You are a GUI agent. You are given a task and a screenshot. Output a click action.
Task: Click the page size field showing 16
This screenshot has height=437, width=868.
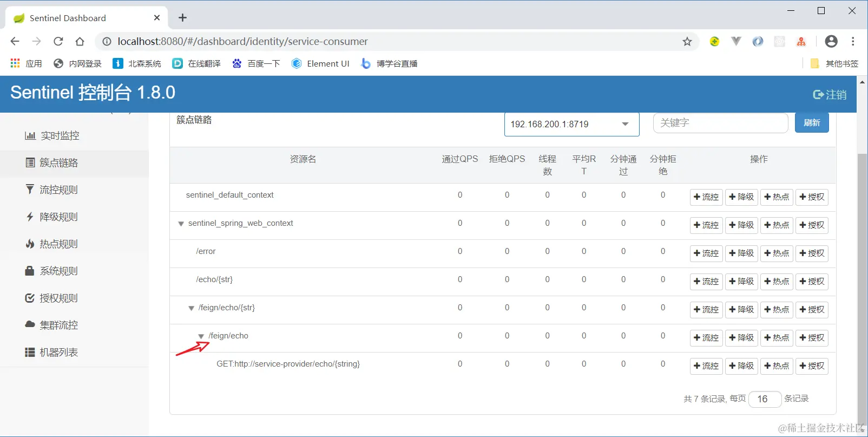coord(765,399)
